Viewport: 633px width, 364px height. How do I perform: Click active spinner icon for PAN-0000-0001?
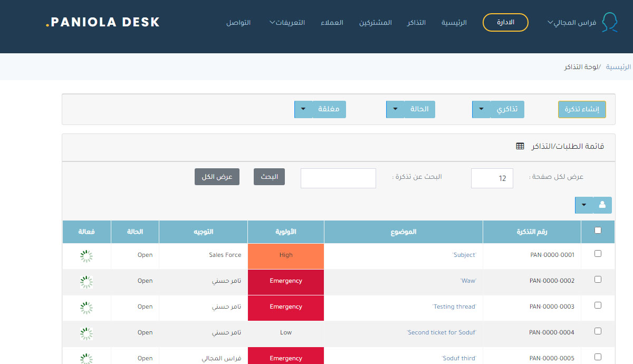tap(87, 256)
